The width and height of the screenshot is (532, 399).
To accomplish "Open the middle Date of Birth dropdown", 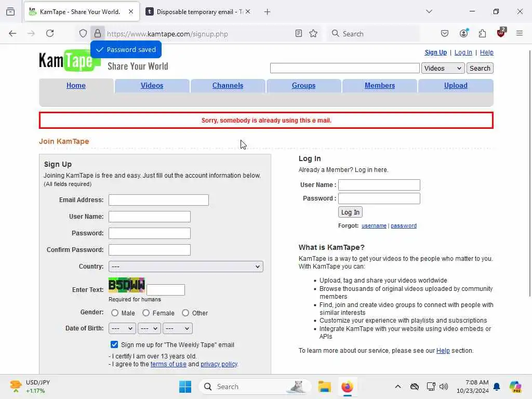I will (149, 328).
